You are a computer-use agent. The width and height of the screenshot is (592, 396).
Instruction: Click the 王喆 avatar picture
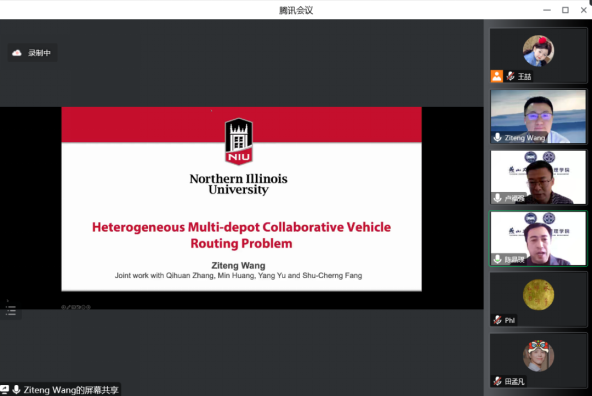(x=538, y=51)
